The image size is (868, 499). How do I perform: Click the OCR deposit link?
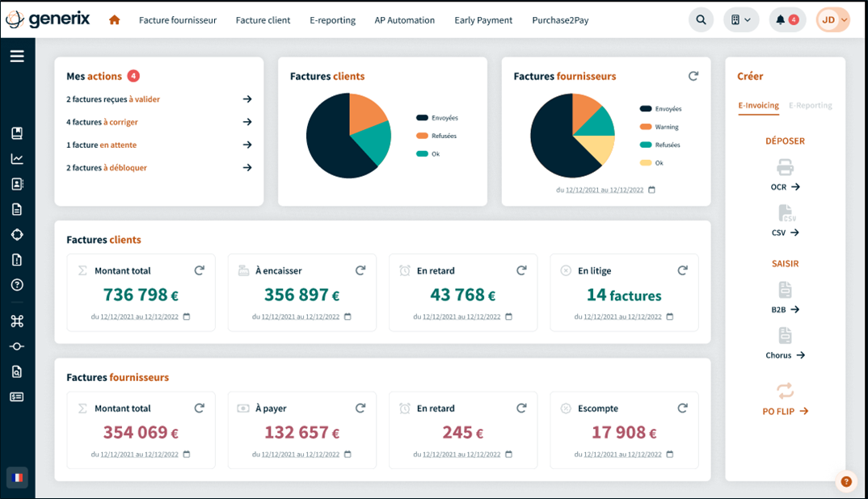(785, 187)
